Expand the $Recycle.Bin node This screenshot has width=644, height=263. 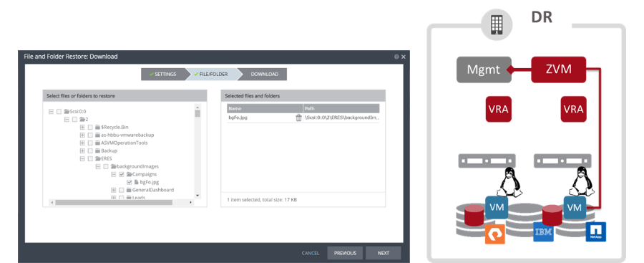pyautogui.click(x=82, y=127)
